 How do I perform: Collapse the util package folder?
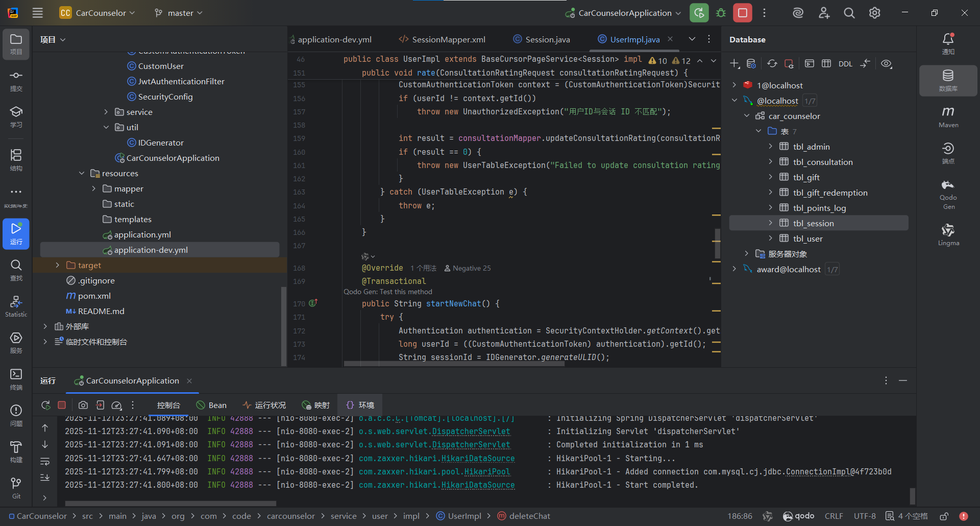click(106, 127)
